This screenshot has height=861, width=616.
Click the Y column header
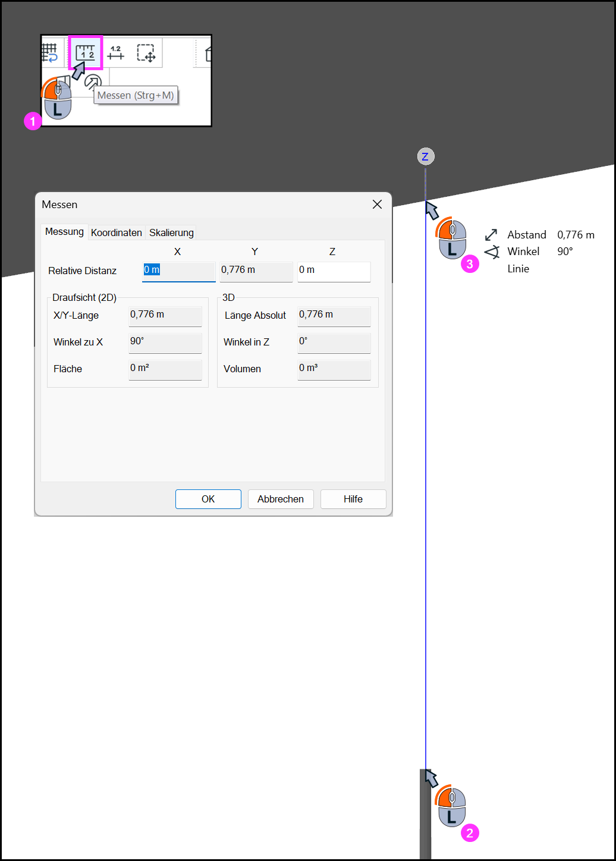tap(254, 252)
